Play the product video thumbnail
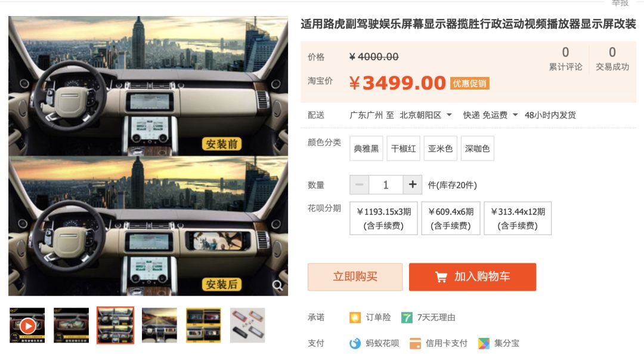Screen dimensions: 644x354 (x=27, y=325)
